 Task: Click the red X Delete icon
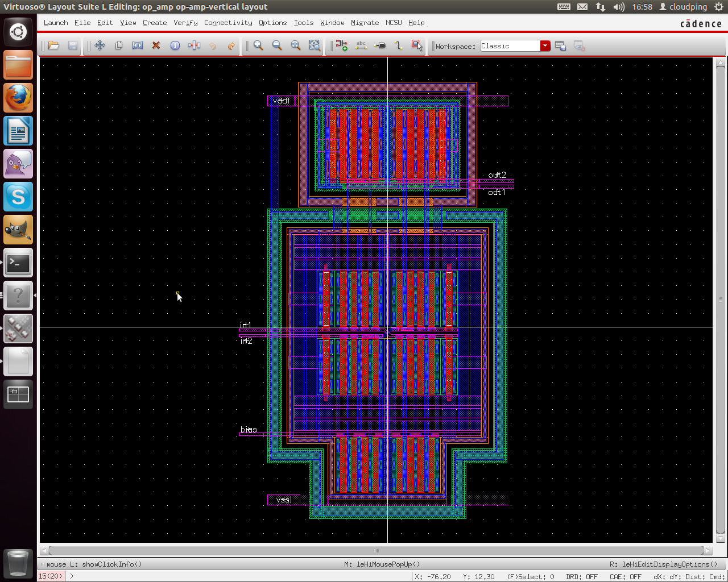(156, 45)
